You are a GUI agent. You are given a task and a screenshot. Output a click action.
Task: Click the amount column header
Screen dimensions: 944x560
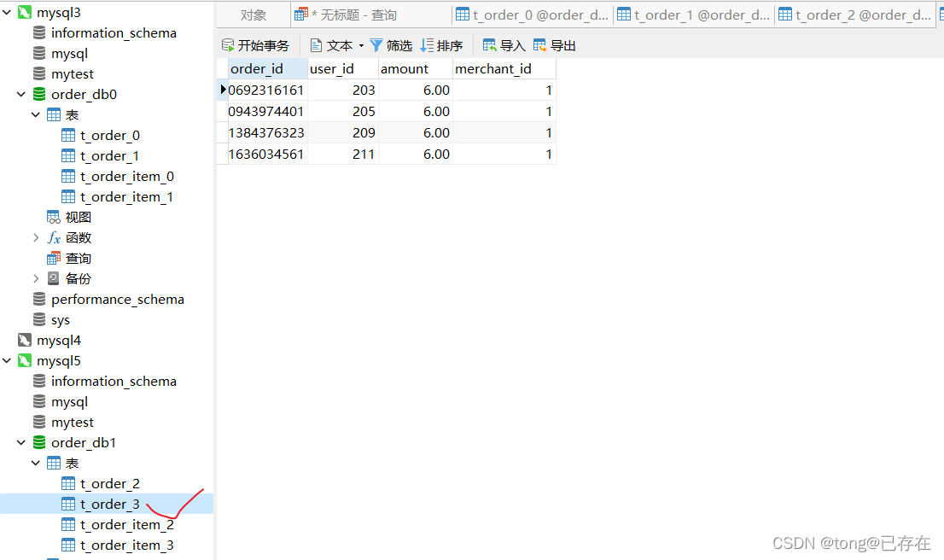tap(416, 68)
